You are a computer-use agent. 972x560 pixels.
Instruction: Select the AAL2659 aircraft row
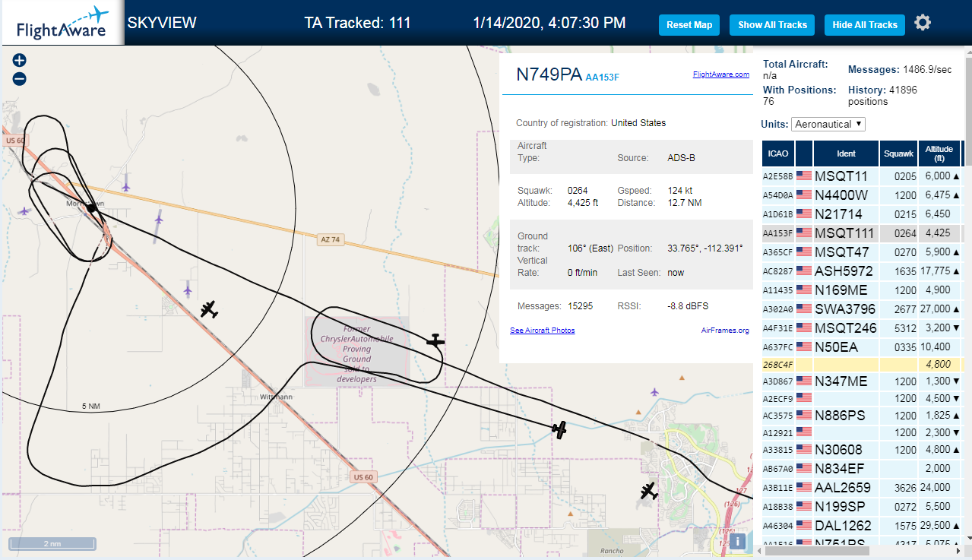click(862, 488)
